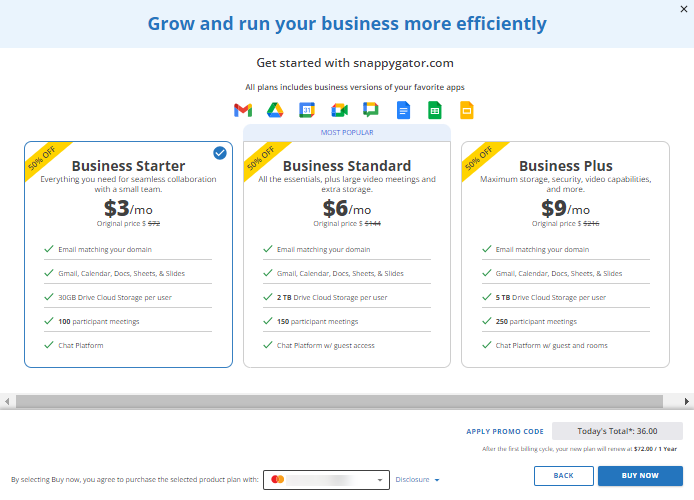Click the Google Meet icon
The height and width of the screenshot is (500, 694).
pyautogui.click(x=339, y=110)
